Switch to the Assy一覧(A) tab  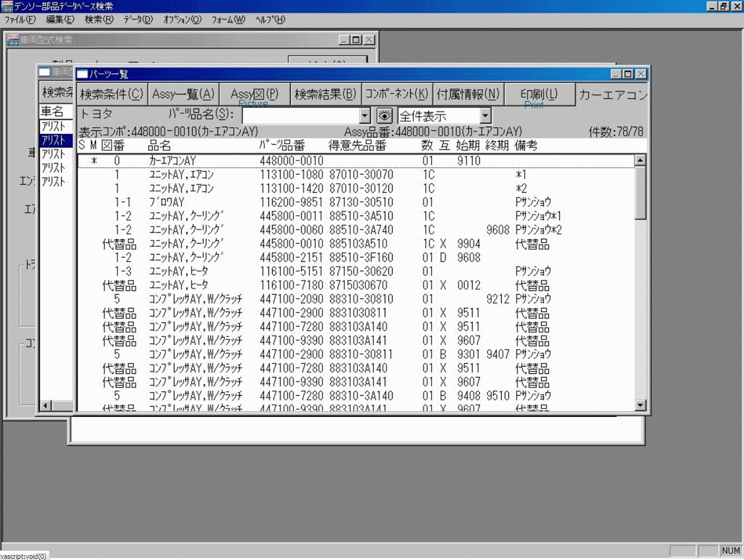click(183, 94)
